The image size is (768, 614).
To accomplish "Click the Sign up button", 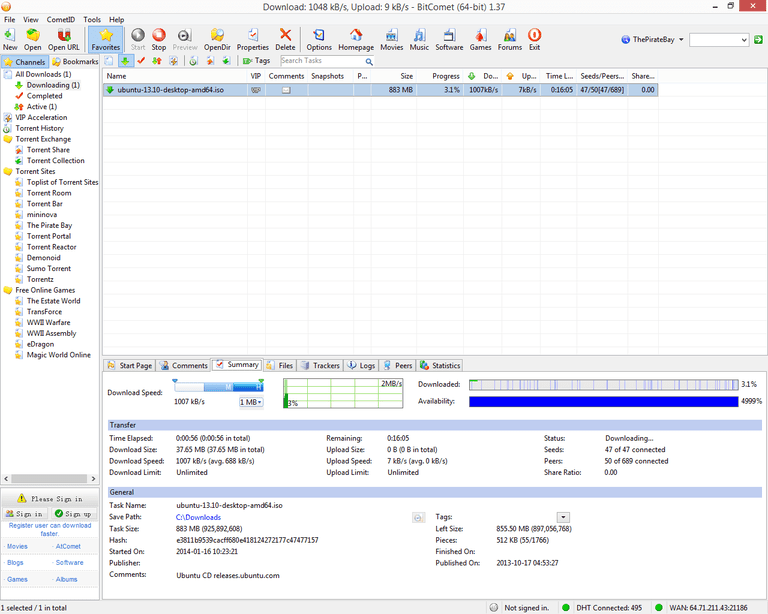I will pos(73,514).
